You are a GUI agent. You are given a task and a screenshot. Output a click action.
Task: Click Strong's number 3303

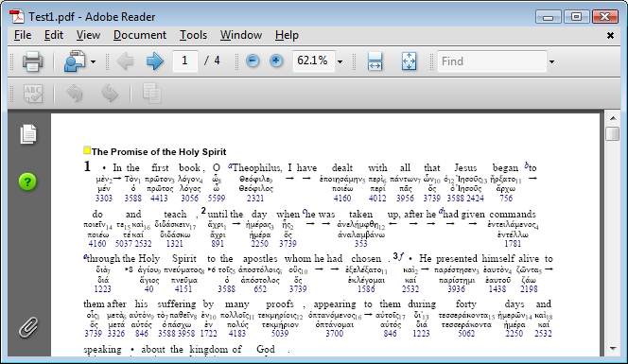tap(104, 199)
